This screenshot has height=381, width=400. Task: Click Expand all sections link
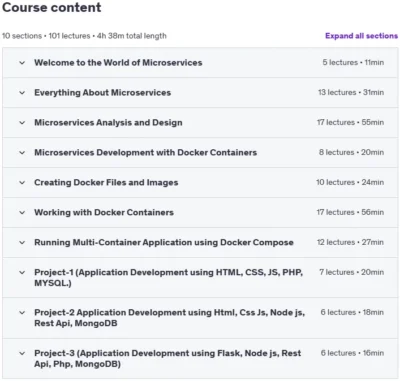pyautogui.click(x=362, y=36)
